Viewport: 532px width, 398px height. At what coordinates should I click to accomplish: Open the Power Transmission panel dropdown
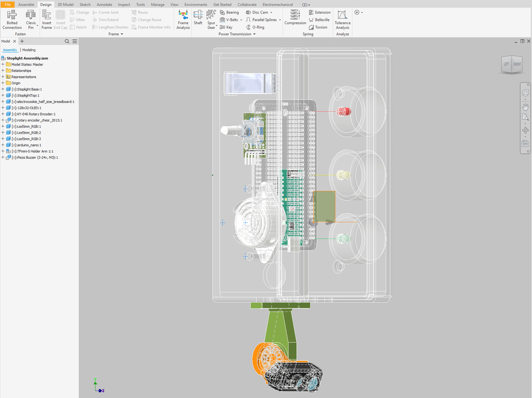pyautogui.click(x=237, y=34)
